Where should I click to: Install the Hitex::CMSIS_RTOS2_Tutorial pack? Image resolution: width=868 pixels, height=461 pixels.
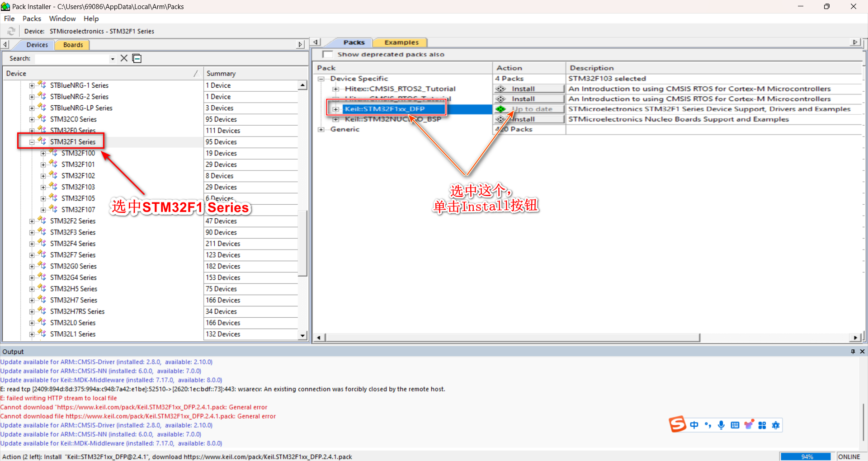pyautogui.click(x=529, y=89)
